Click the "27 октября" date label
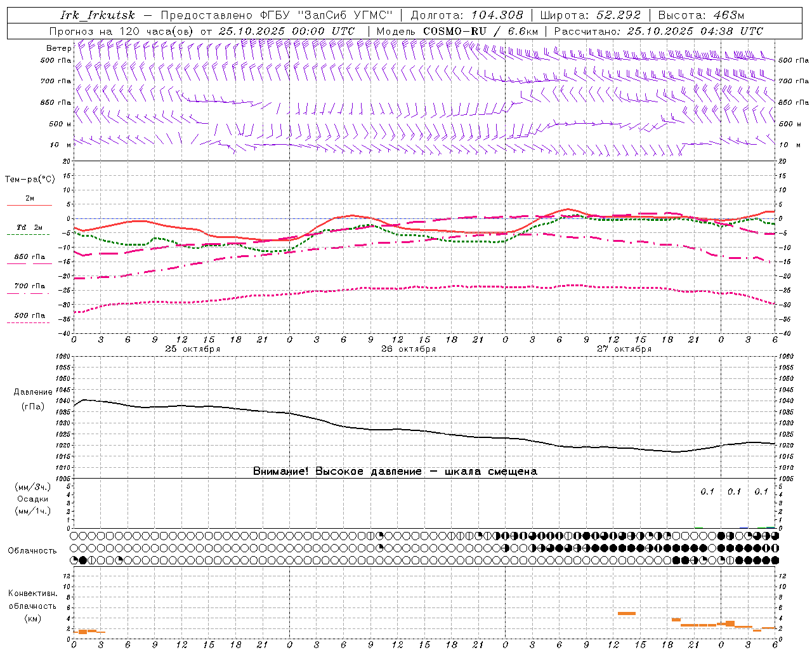812x650 pixels. (x=624, y=349)
